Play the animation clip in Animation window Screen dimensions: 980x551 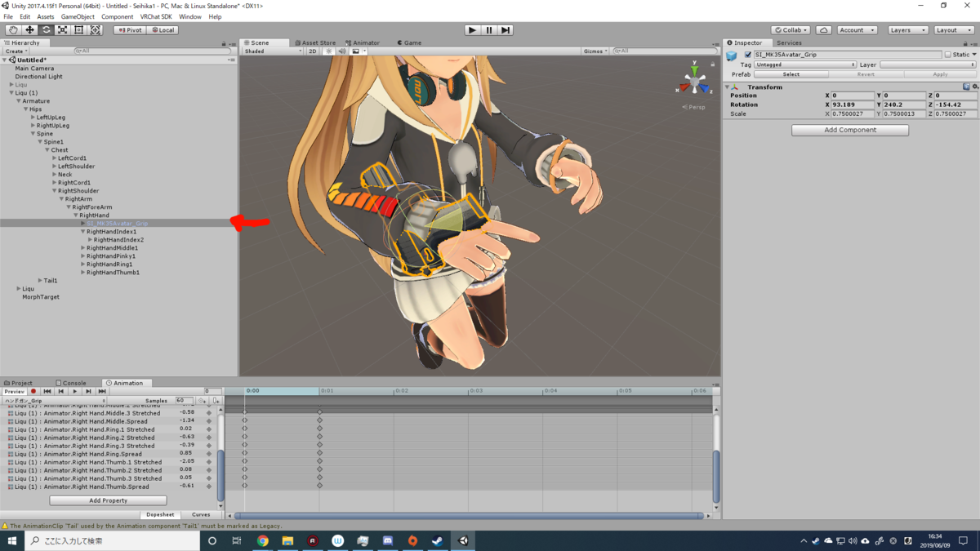click(75, 392)
